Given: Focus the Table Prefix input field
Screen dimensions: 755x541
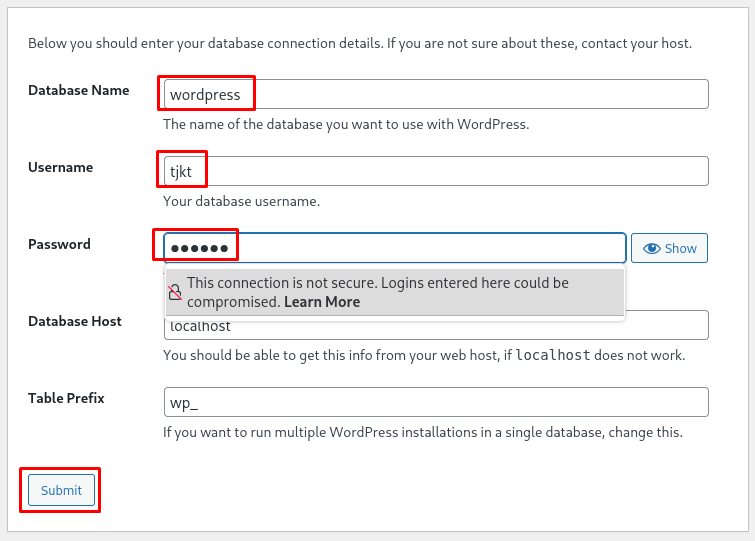Looking at the screenshot, I should [435, 402].
